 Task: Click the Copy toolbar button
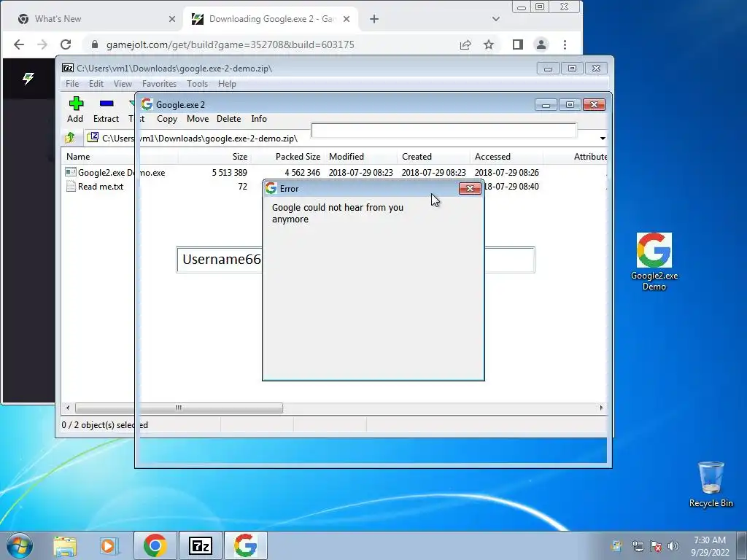[x=167, y=119]
